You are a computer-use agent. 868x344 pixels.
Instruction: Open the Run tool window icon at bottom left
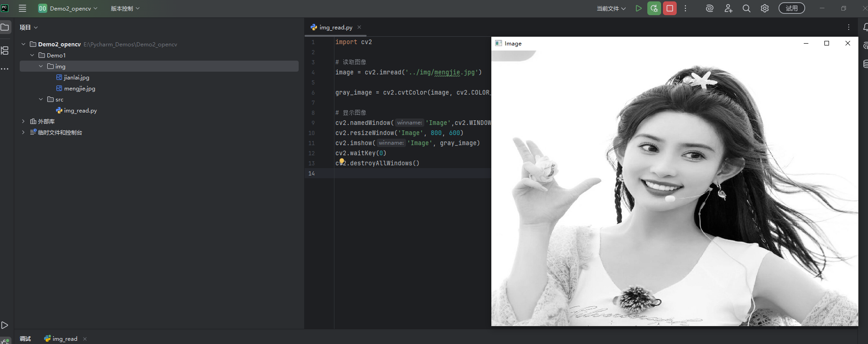pos(5,325)
